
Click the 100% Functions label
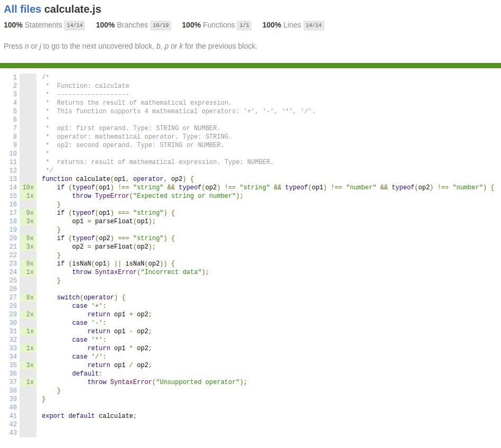tap(208, 25)
